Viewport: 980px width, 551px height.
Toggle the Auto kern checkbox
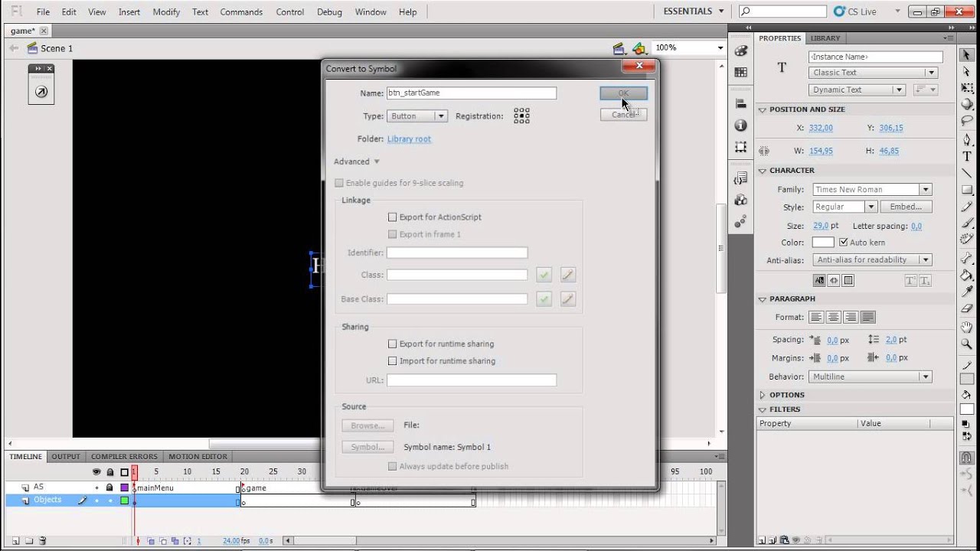tap(844, 243)
